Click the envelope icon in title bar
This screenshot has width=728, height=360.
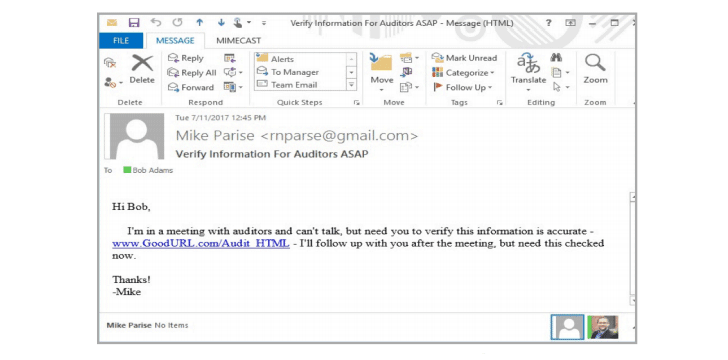111,22
